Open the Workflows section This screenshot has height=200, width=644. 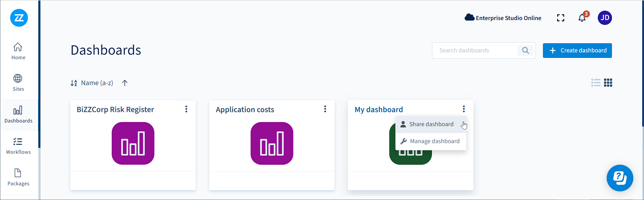pyautogui.click(x=18, y=146)
